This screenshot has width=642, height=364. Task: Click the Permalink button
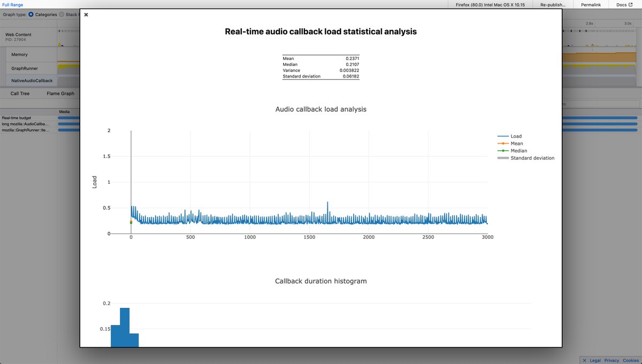(591, 4)
